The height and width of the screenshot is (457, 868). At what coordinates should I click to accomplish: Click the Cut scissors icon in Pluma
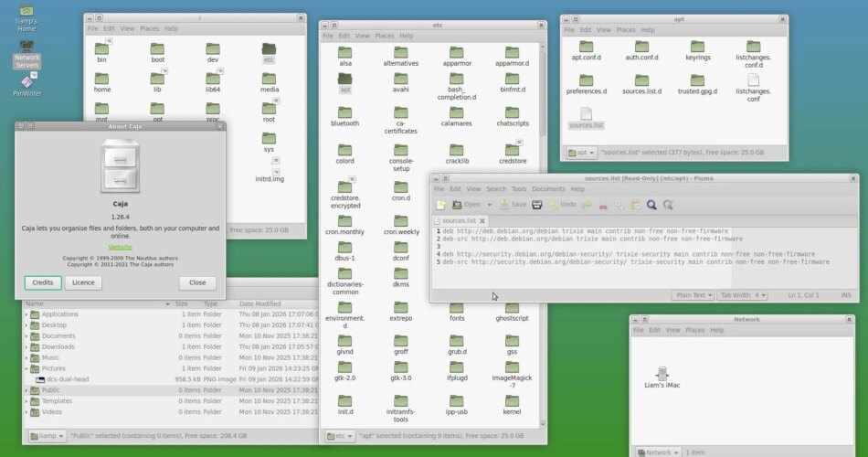[x=603, y=205]
